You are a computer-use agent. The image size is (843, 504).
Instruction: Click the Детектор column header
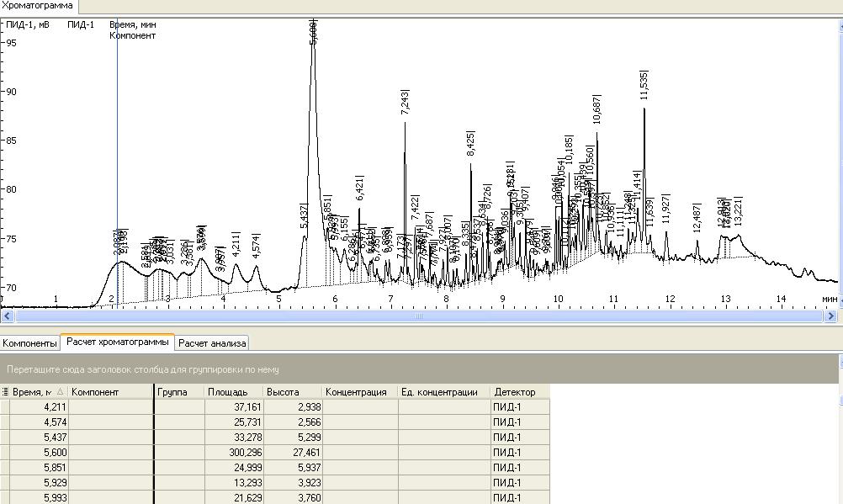pos(519,392)
